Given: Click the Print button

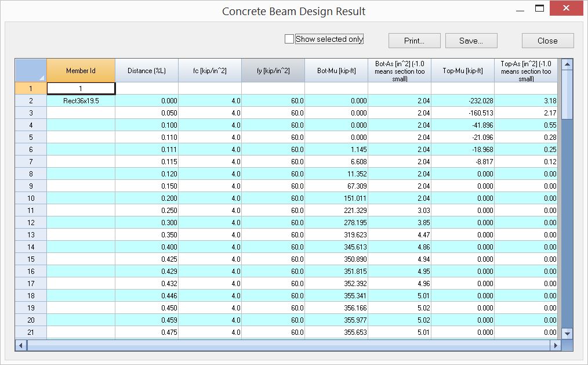Looking at the screenshot, I should (413, 41).
